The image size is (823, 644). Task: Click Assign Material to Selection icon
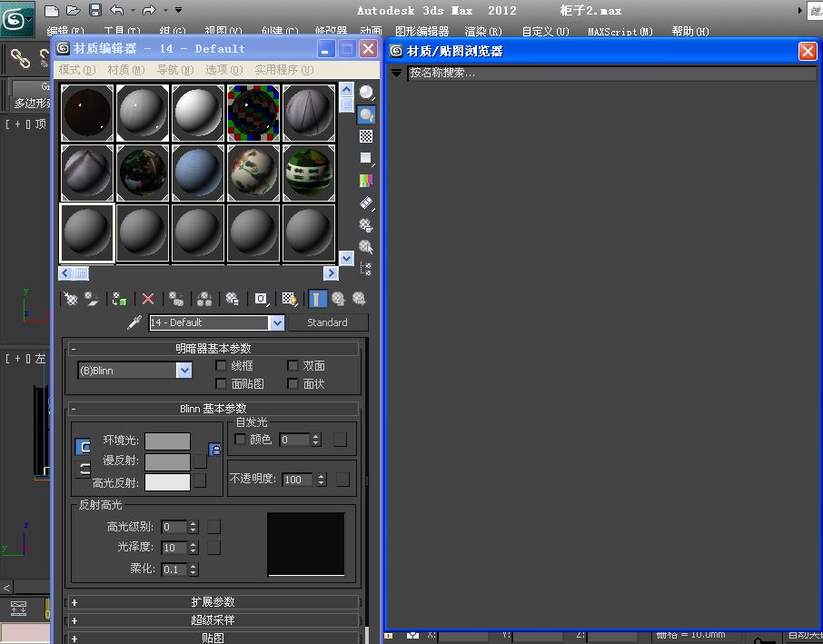pyautogui.click(x=119, y=299)
